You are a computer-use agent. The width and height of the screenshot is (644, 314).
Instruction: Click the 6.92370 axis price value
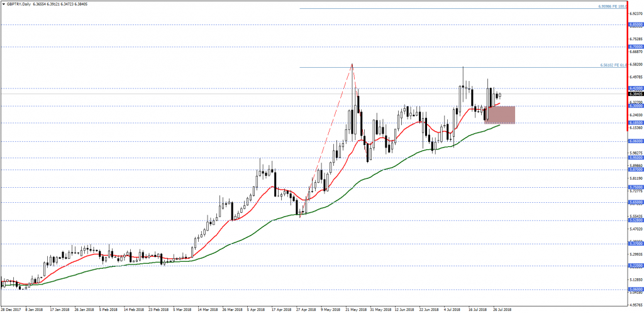[x=636, y=13]
